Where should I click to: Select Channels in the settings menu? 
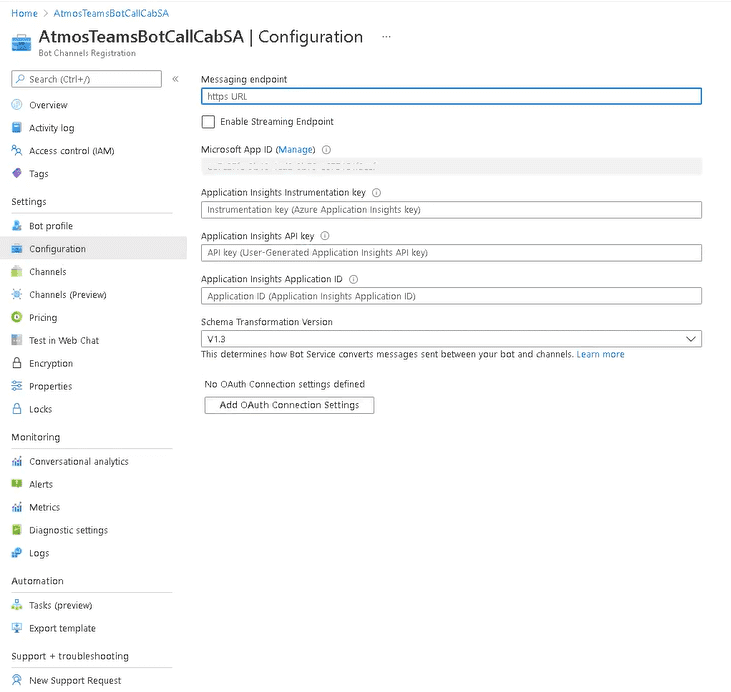(x=48, y=272)
